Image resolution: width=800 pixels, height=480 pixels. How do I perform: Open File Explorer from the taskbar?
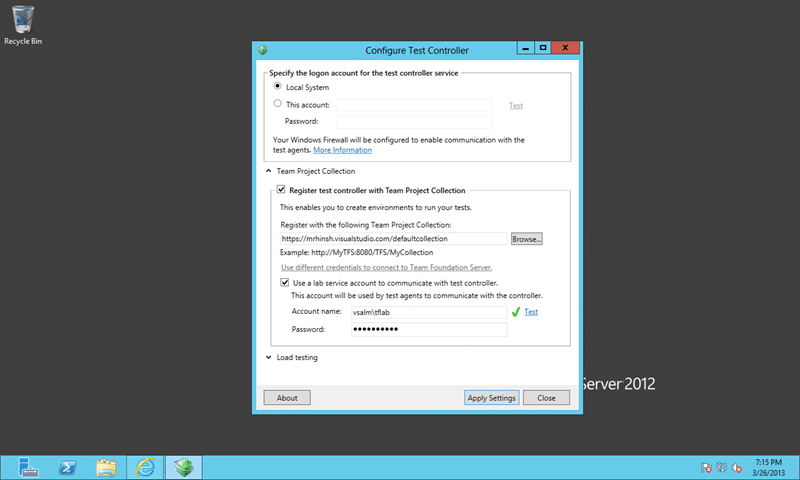click(106, 467)
